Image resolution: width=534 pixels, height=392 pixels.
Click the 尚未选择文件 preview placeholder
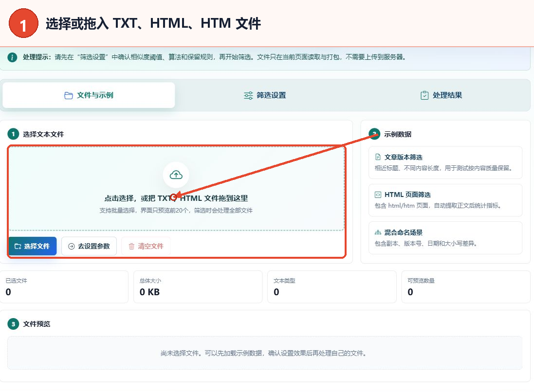[x=265, y=353]
